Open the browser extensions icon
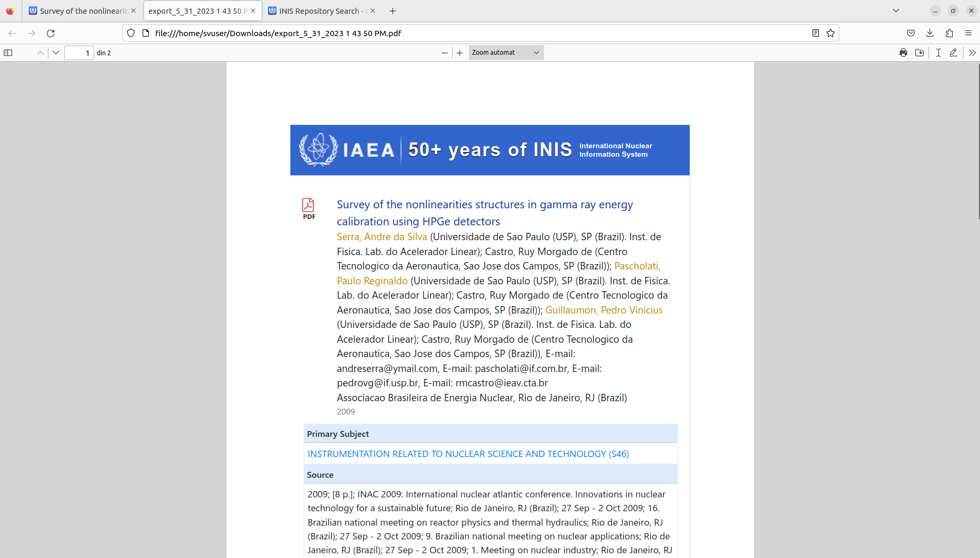Viewport: 980px width, 558px height. (x=949, y=33)
